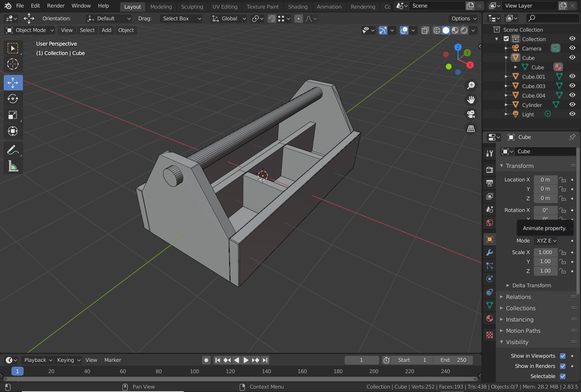
Task: Open Render menu
Action: point(56,6)
